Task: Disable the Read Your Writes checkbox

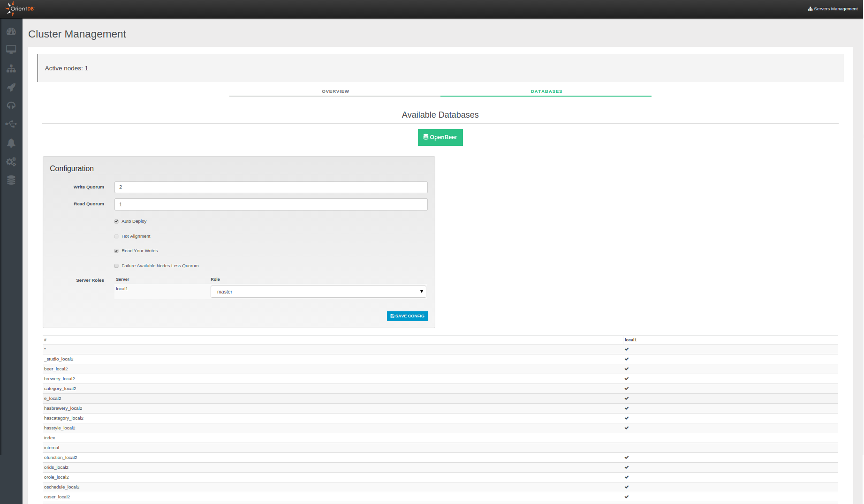Action: pyautogui.click(x=116, y=251)
